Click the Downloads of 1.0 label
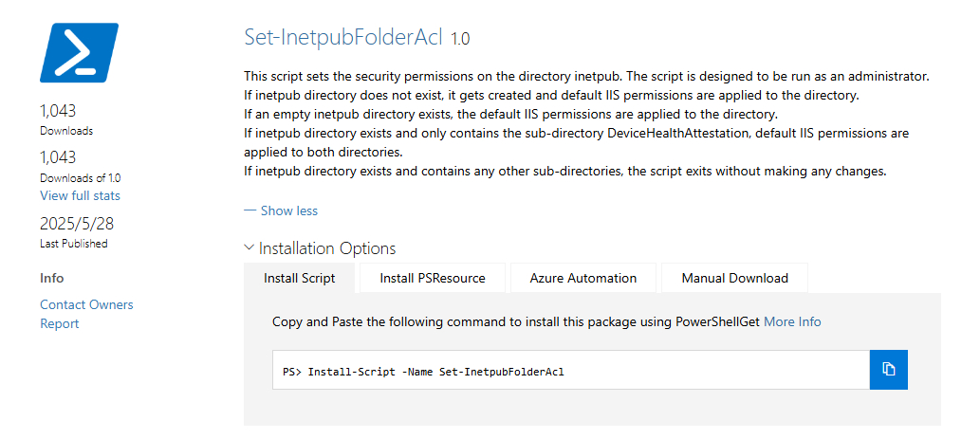The height and width of the screenshot is (439, 980). [81, 178]
